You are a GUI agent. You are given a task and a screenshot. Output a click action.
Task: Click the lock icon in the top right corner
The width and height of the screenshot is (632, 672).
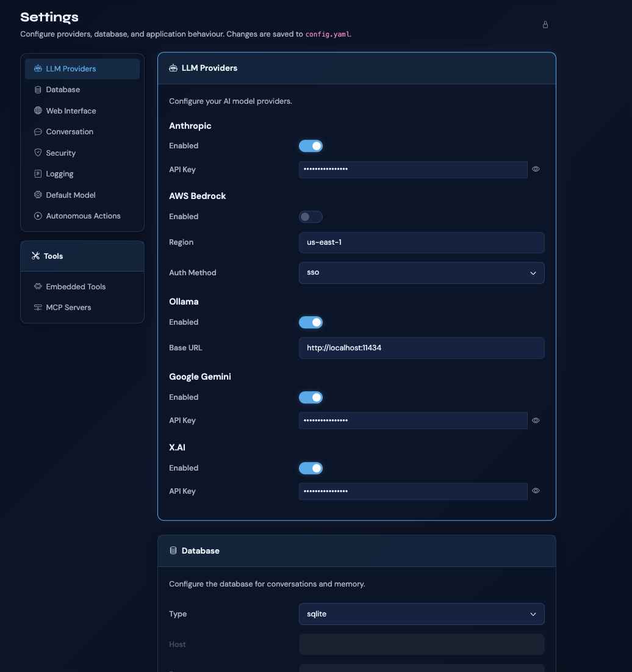click(x=545, y=24)
